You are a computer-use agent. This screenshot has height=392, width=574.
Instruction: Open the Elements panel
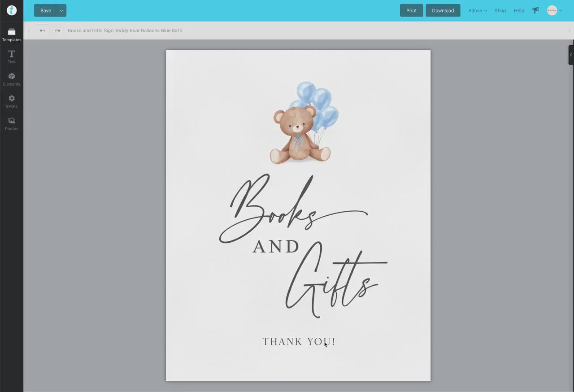[x=12, y=79]
